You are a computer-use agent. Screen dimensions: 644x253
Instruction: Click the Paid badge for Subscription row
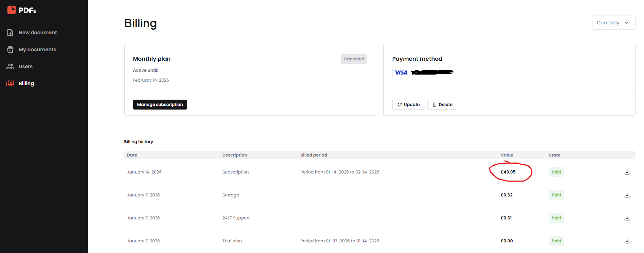556,172
